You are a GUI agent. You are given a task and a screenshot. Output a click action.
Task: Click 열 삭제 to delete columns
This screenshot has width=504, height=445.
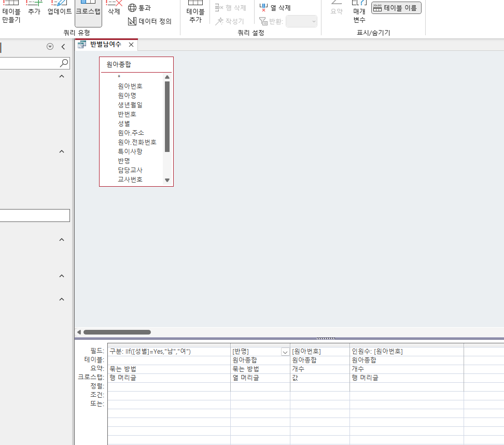tap(275, 8)
